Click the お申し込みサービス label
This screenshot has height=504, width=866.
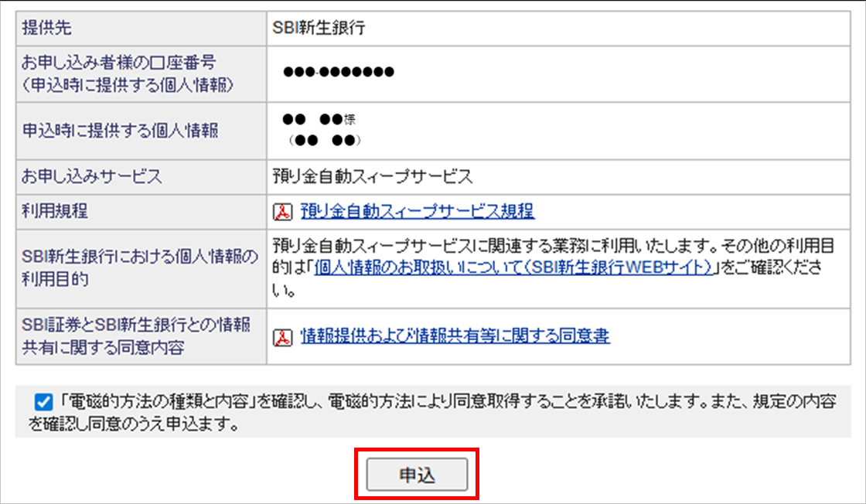[x=92, y=177]
